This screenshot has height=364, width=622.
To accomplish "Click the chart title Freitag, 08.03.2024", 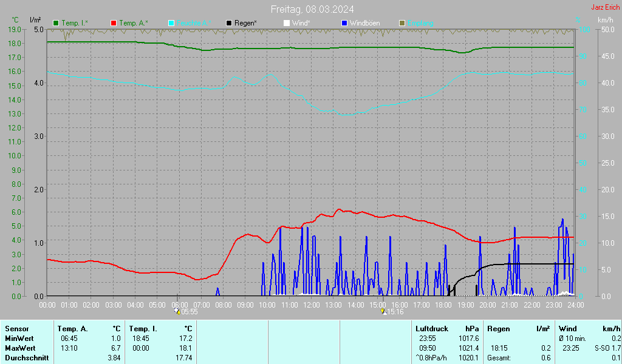I will [x=312, y=9].
